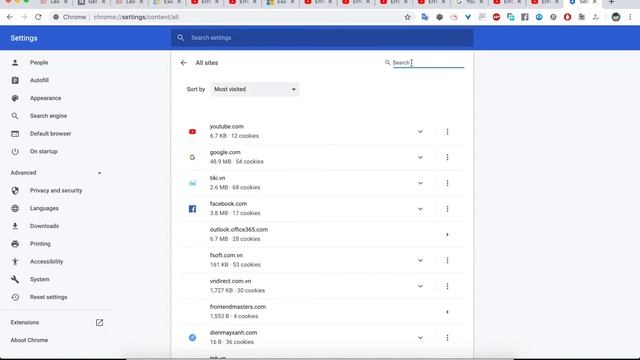Click the red AdBlock extension icon

pos(496,17)
